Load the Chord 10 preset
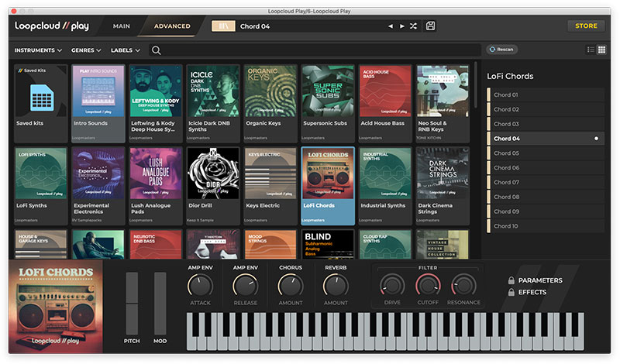 coord(546,226)
